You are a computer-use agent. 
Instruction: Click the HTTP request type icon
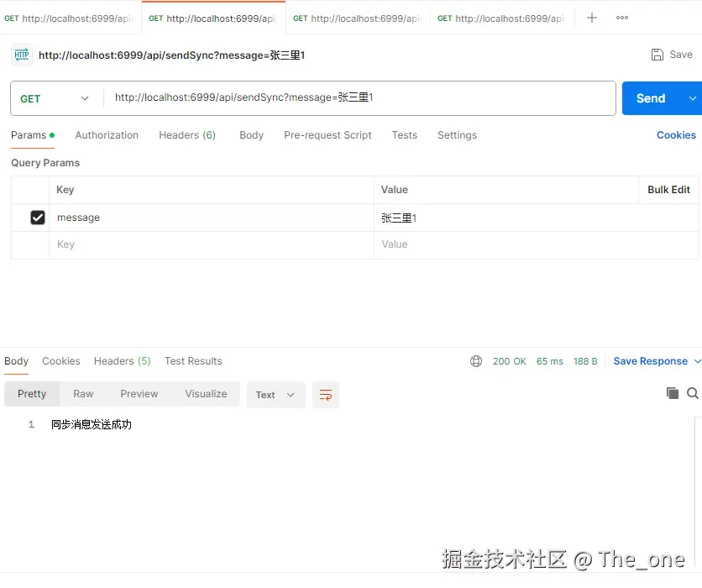click(x=22, y=55)
